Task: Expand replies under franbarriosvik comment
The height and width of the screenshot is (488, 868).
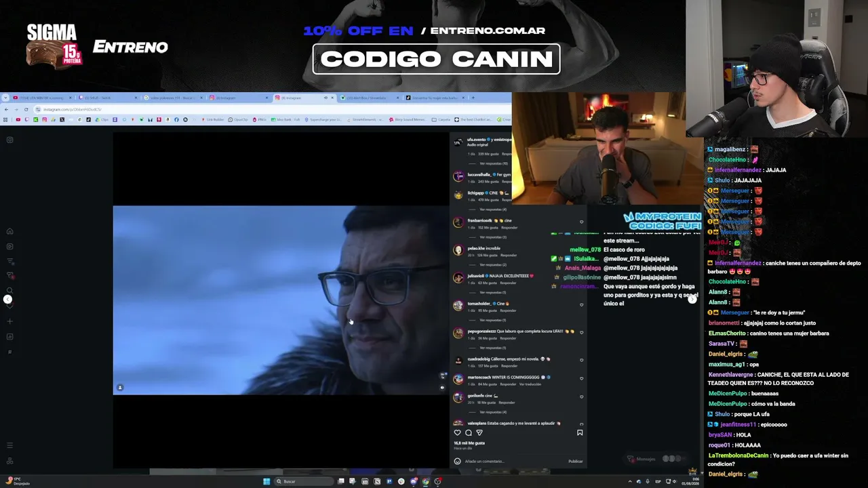Action: click(x=493, y=237)
